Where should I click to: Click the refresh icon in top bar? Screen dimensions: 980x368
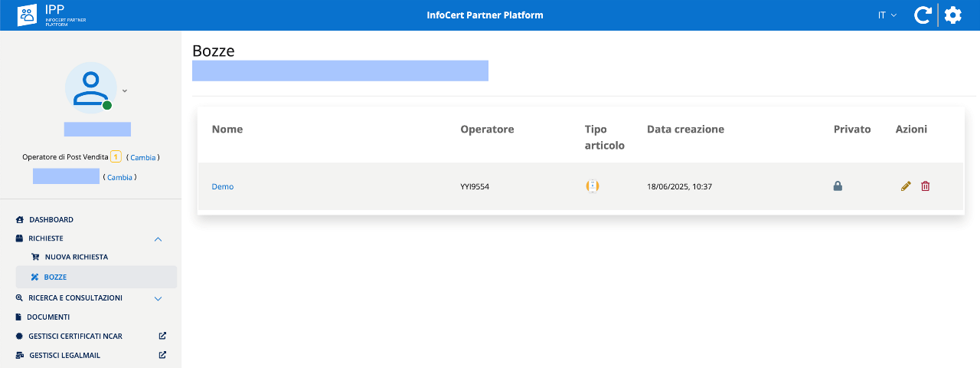pos(923,15)
